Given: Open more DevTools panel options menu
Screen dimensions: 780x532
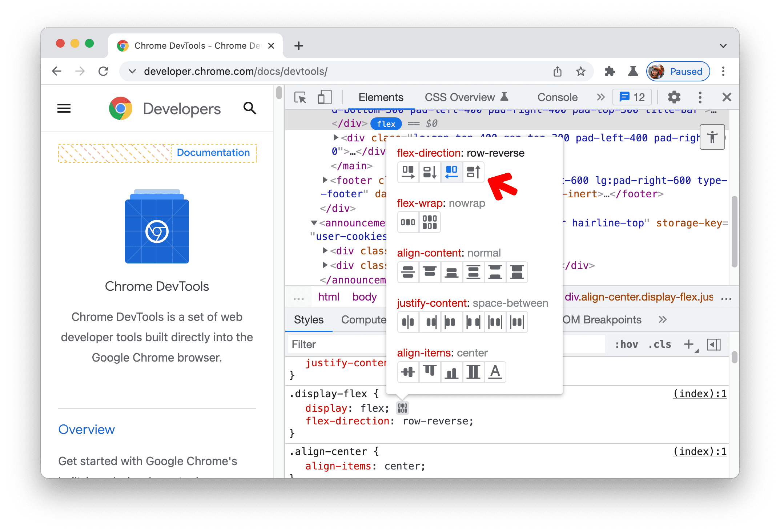Looking at the screenshot, I should coord(699,98).
